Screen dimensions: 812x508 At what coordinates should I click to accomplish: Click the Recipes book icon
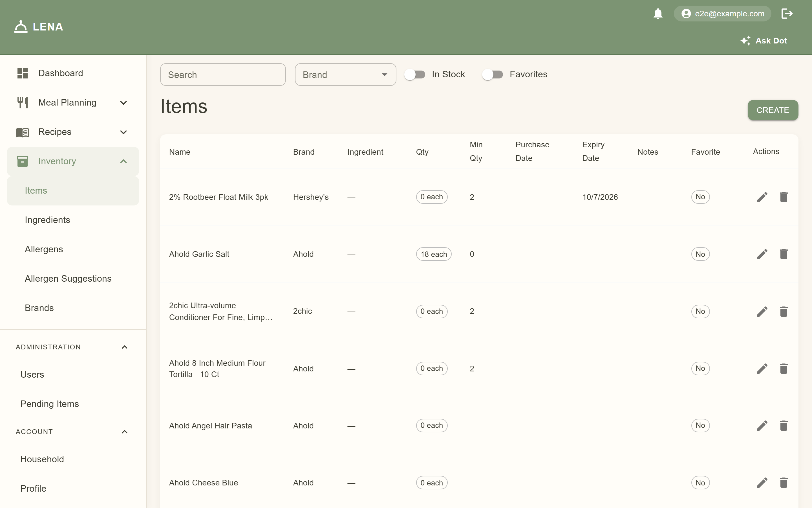click(23, 132)
